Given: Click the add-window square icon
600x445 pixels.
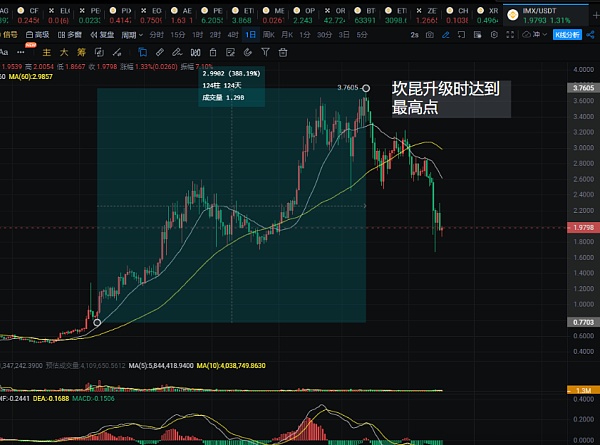Looking at the screenshot, I should coord(461,35).
